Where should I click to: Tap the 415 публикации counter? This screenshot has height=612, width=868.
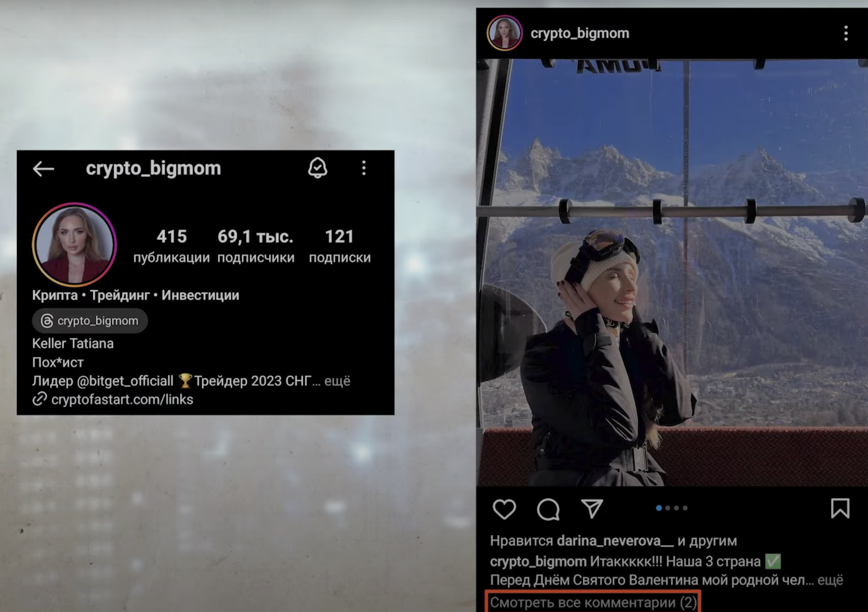tap(171, 246)
